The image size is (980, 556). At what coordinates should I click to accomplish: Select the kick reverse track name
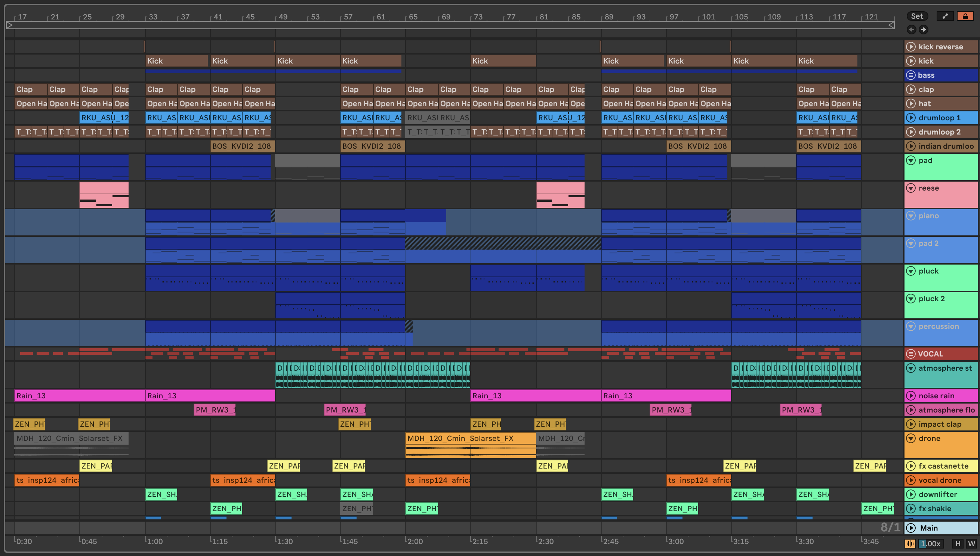point(940,47)
